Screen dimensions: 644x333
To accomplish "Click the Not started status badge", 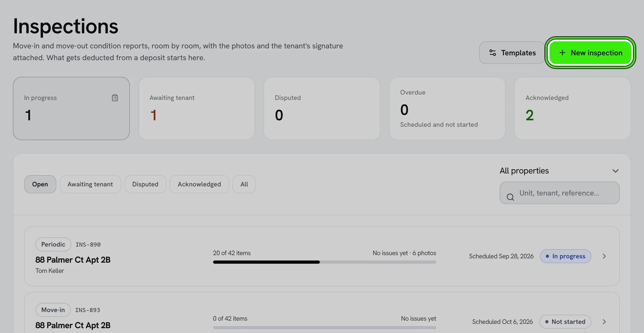I will point(565,322).
